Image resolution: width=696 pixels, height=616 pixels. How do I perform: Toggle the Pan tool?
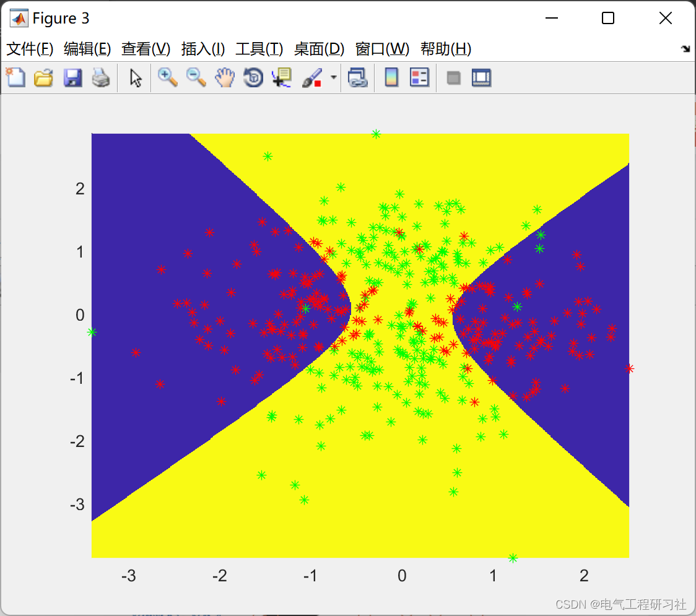click(225, 77)
